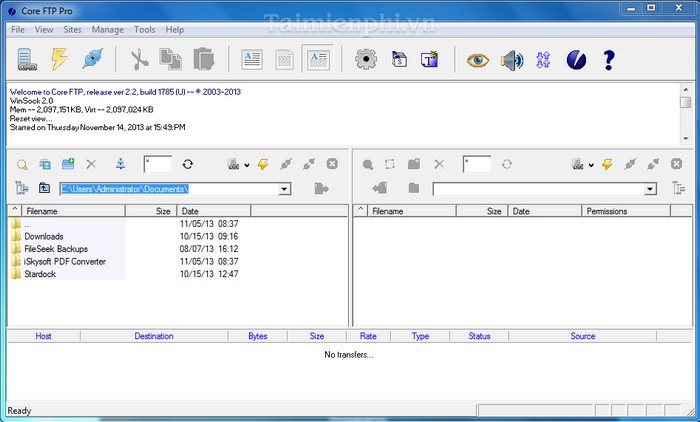Select the Stardock folder
700x422 pixels.
tap(40, 274)
